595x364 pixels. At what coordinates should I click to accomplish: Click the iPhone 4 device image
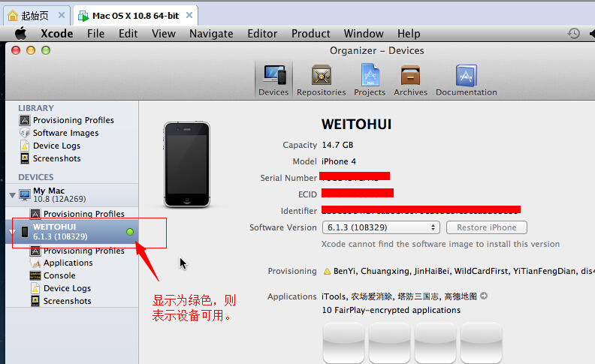pos(187,164)
